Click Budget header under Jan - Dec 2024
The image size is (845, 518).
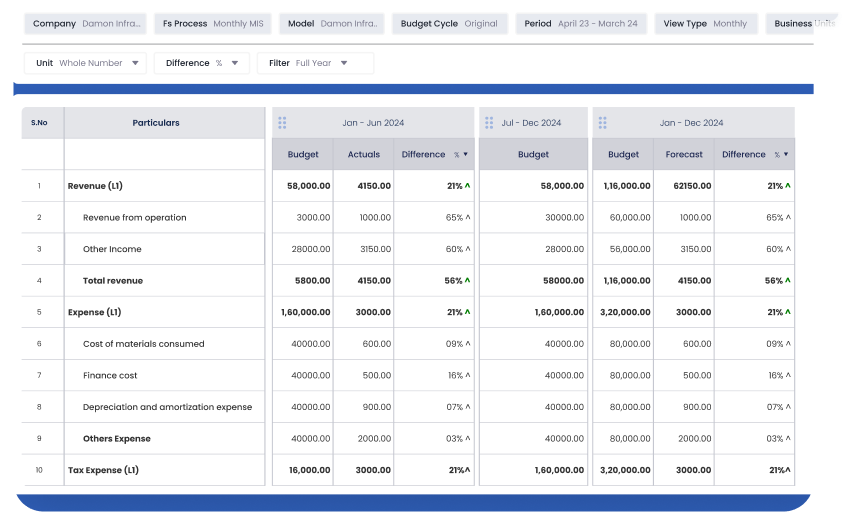coord(624,154)
